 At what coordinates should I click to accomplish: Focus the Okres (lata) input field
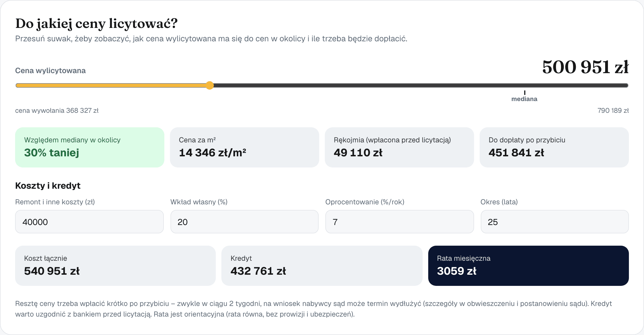pos(555,222)
